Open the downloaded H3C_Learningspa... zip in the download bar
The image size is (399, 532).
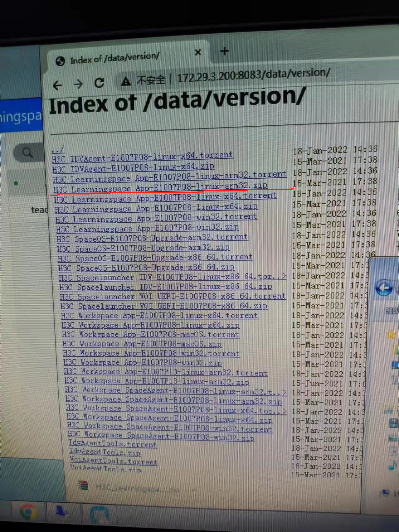click(137, 488)
